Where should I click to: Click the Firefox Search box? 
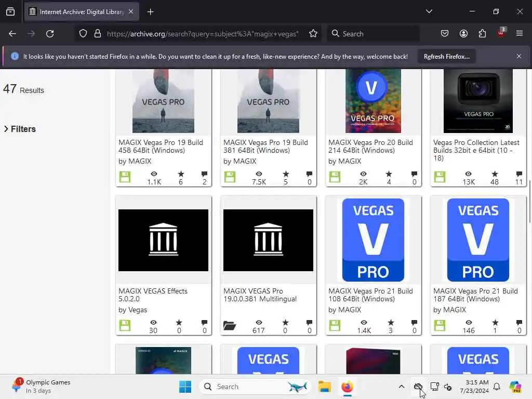(373, 34)
